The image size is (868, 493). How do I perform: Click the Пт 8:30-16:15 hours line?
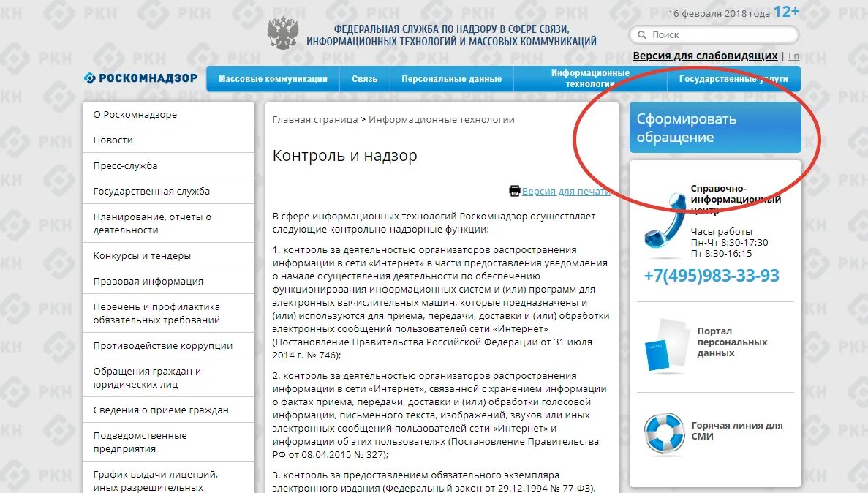(721, 254)
